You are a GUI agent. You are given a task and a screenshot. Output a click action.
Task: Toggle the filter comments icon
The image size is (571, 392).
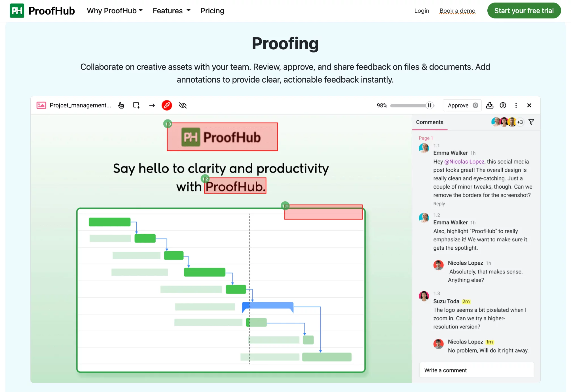pos(532,122)
